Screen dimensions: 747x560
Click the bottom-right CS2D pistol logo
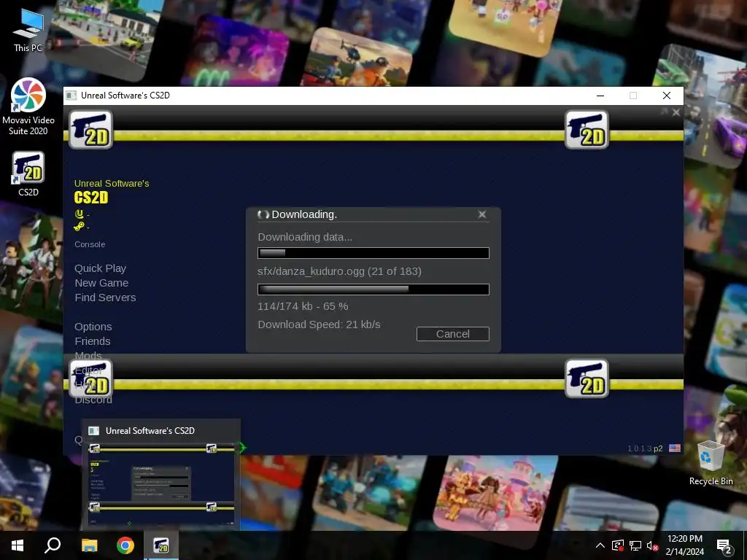click(x=587, y=378)
